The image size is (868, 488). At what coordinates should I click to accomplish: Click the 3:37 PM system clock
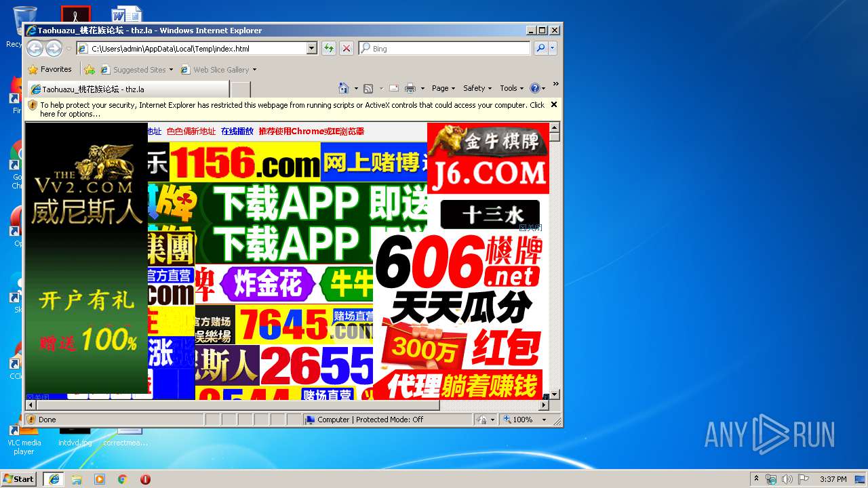(833, 479)
